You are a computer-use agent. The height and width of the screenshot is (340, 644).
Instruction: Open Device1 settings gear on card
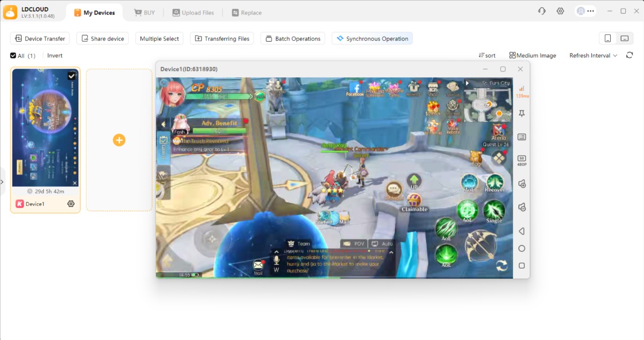tap(71, 204)
